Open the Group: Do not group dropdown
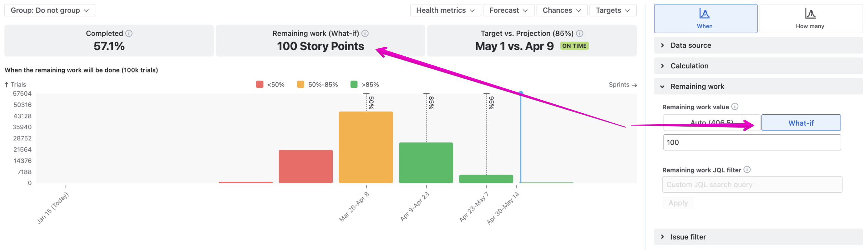Image resolution: width=868 pixels, height=250 pixels. 50,10
